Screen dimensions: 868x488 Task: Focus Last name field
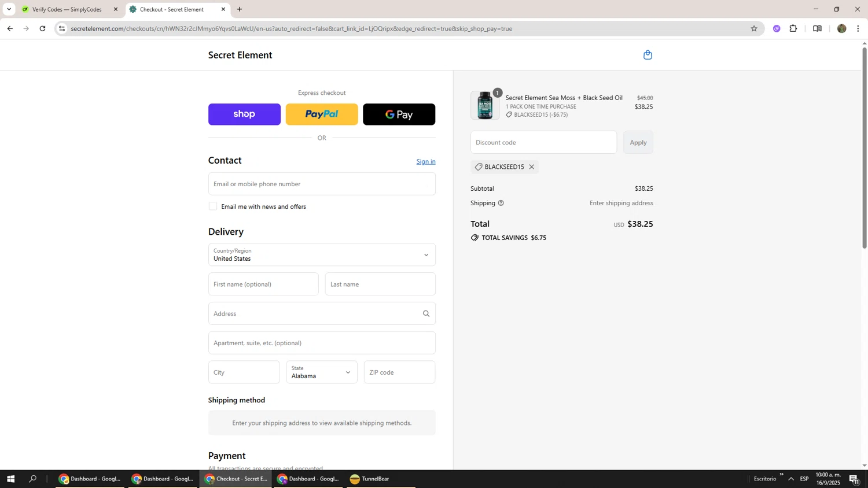coord(380,284)
